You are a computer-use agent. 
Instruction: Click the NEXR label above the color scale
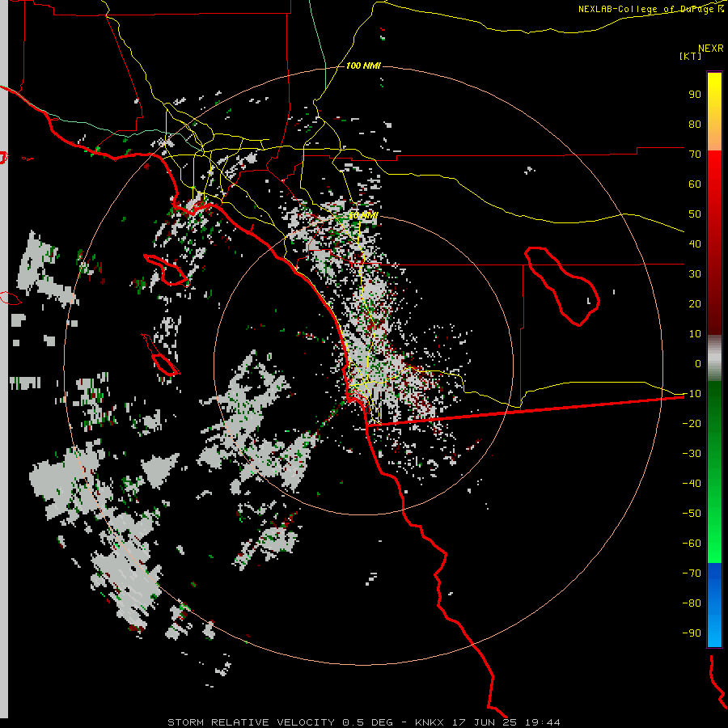pyautogui.click(x=710, y=49)
